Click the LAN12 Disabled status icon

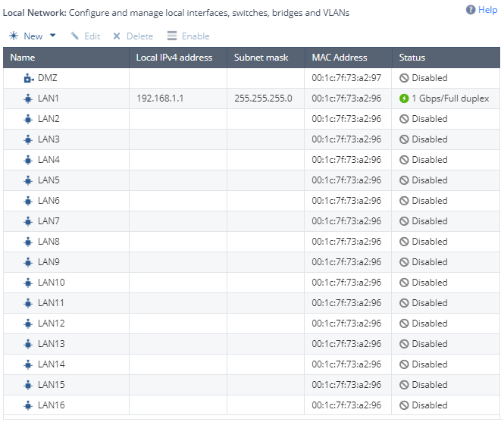pyautogui.click(x=404, y=324)
